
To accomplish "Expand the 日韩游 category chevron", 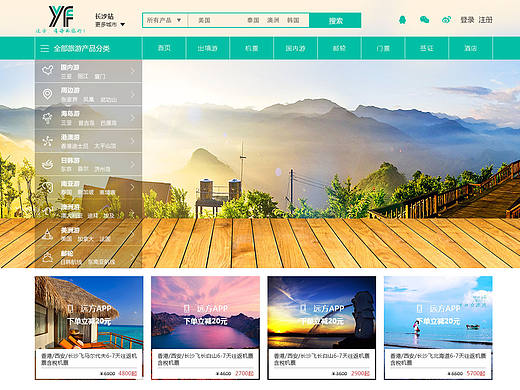I will click(133, 164).
